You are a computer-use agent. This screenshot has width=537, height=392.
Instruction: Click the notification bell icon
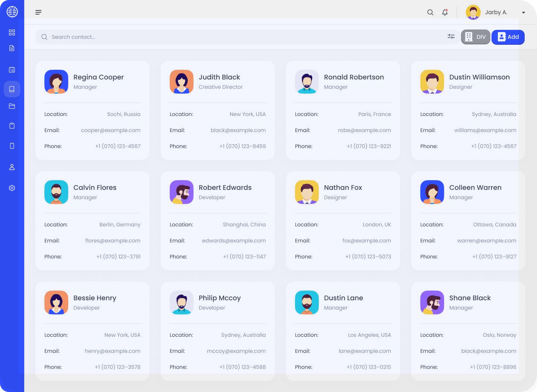click(445, 12)
